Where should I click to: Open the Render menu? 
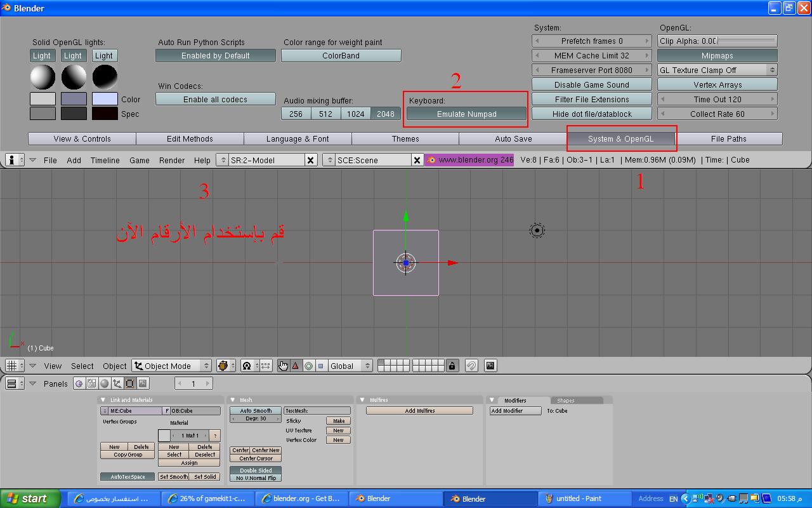pos(172,161)
